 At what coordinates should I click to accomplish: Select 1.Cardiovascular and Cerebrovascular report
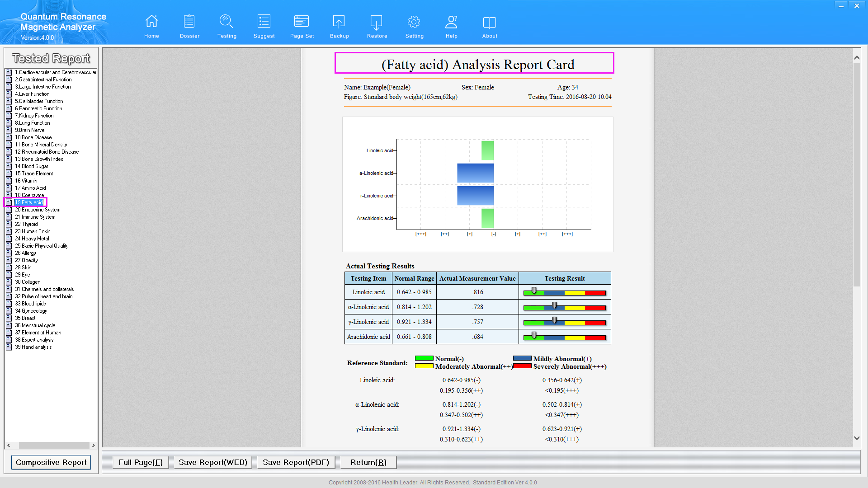click(56, 72)
